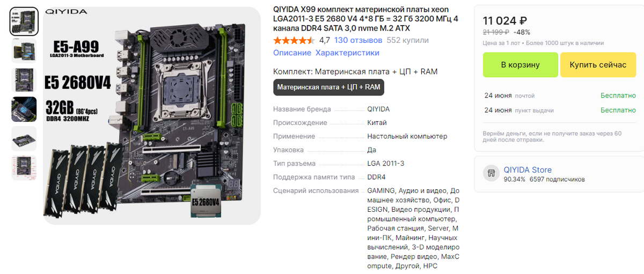
Task: Select the third product thumbnail
Action: coord(24,80)
